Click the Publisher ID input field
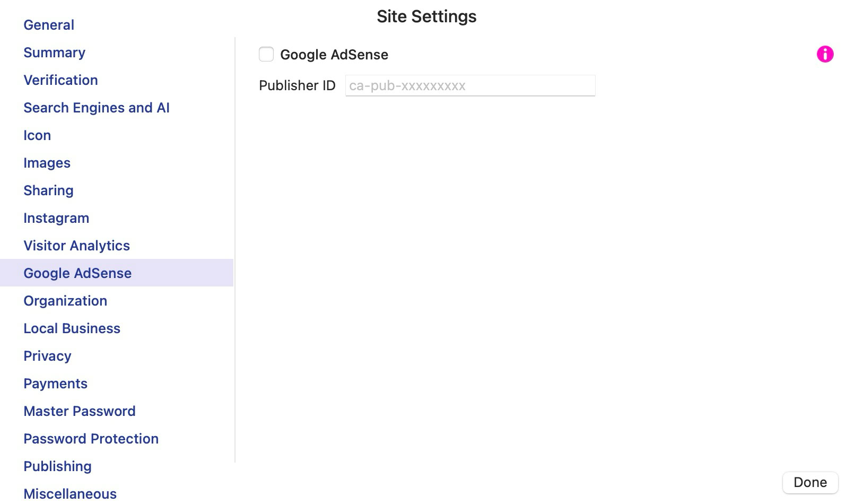Screen dimensions: 854x504 (470, 85)
